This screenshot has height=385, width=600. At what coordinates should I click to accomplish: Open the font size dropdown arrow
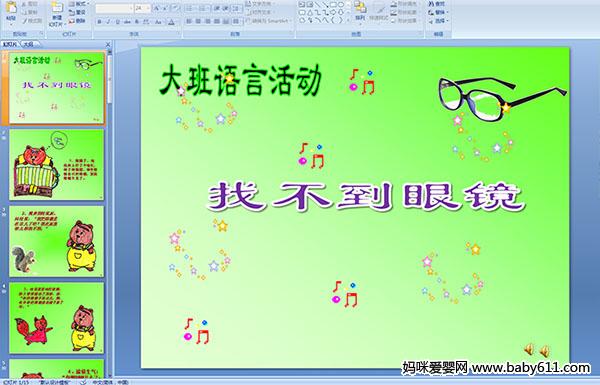(x=148, y=8)
